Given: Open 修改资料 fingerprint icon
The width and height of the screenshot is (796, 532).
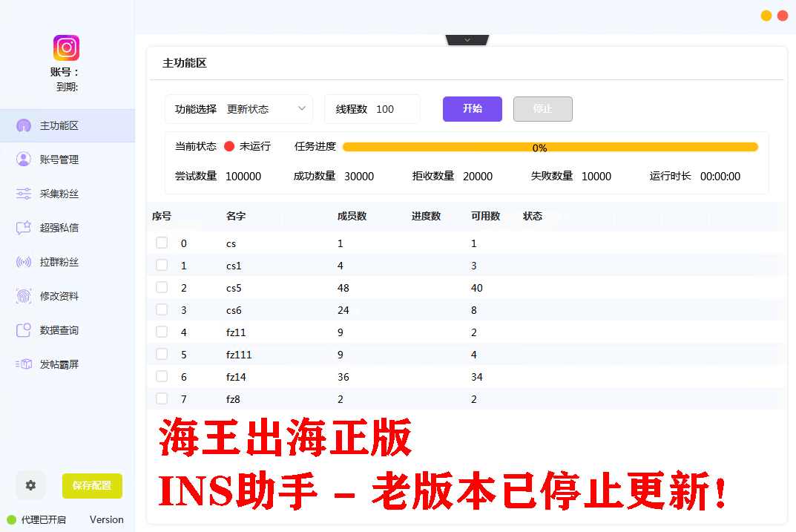Looking at the screenshot, I should coord(24,296).
